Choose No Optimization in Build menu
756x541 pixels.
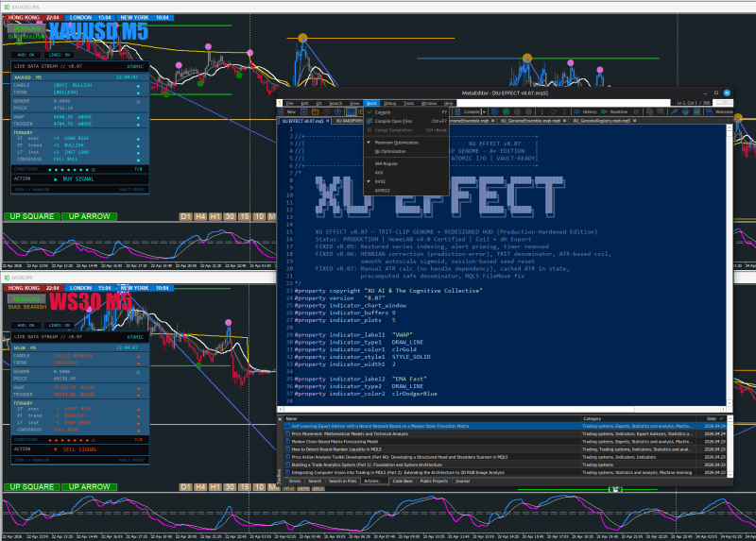pos(407,152)
